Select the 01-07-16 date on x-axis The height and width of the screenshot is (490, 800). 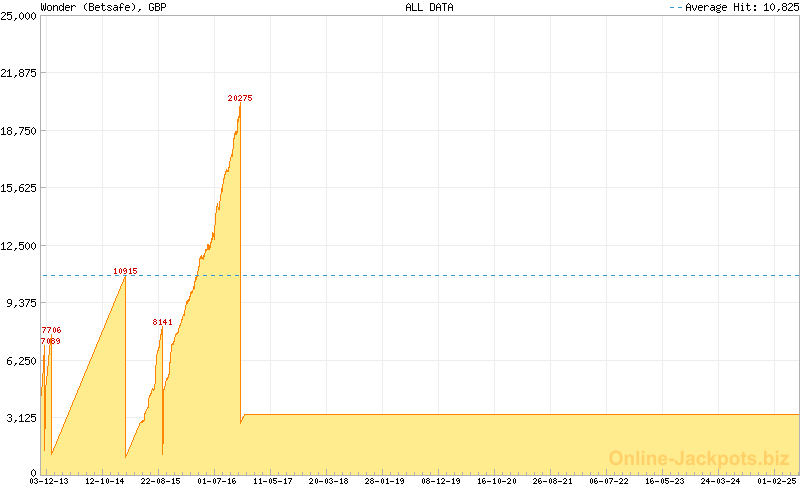(217, 481)
